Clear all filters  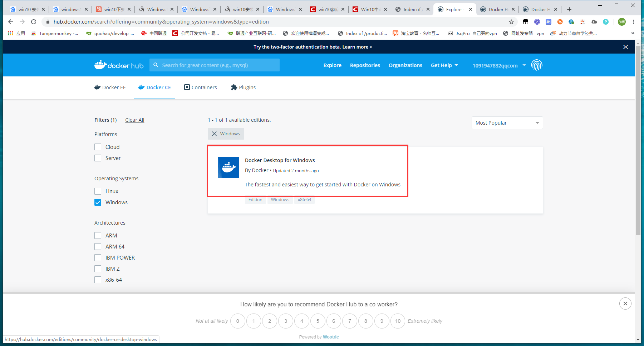pyautogui.click(x=135, y=120)
